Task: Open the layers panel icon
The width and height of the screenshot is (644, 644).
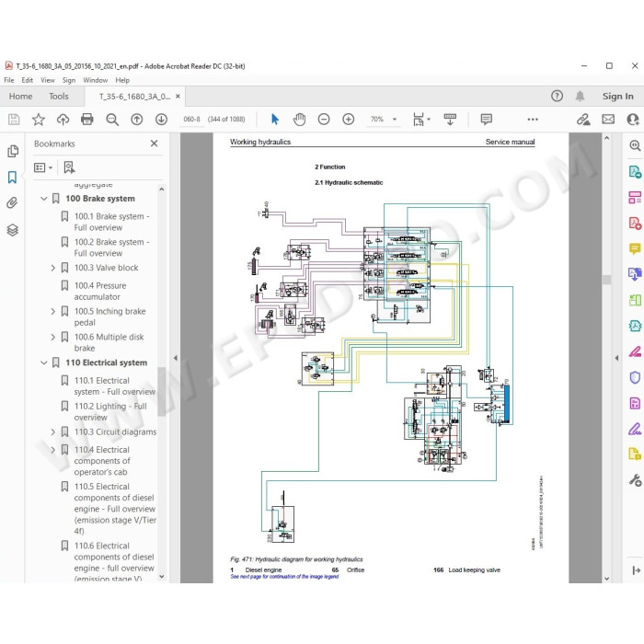Action: click(12, 230)
